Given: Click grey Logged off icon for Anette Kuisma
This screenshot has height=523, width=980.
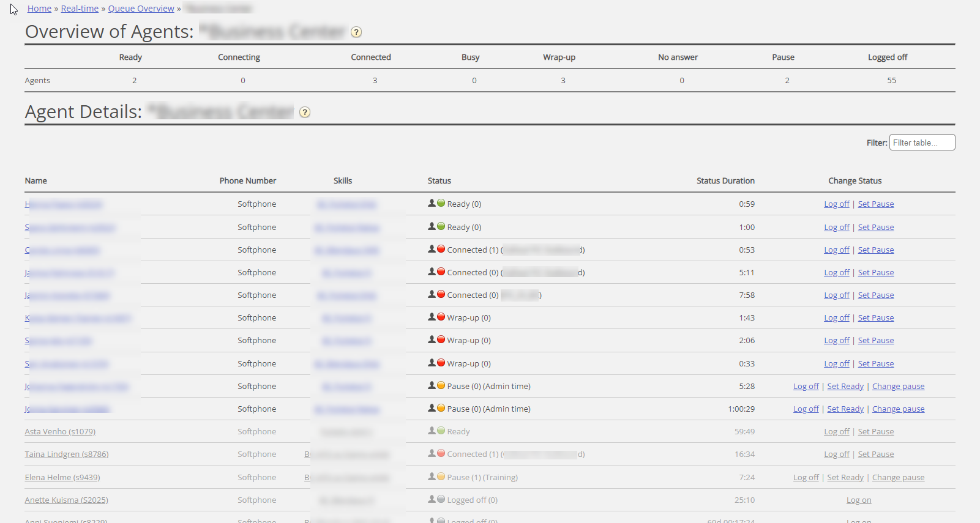Looking at the screenshot, I should (x=441, y=499).
